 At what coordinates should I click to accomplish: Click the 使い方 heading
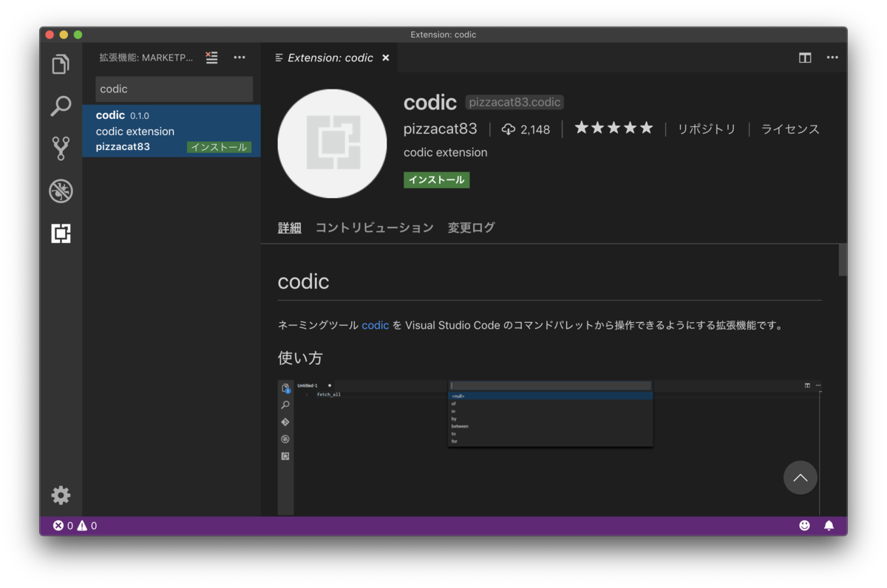[x=300, y=358]
